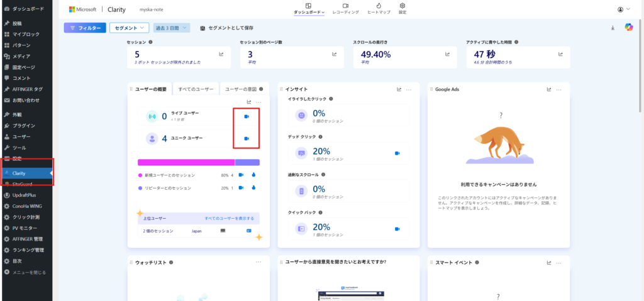Open the account profile menu
The height and width of the screenshot is (301, 644).
click(623, 9)
